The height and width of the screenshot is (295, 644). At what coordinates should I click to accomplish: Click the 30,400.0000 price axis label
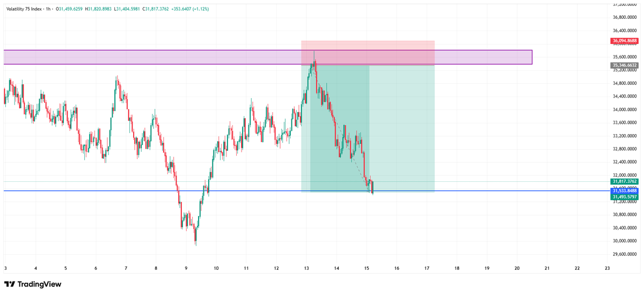click(x=625, y=228)
